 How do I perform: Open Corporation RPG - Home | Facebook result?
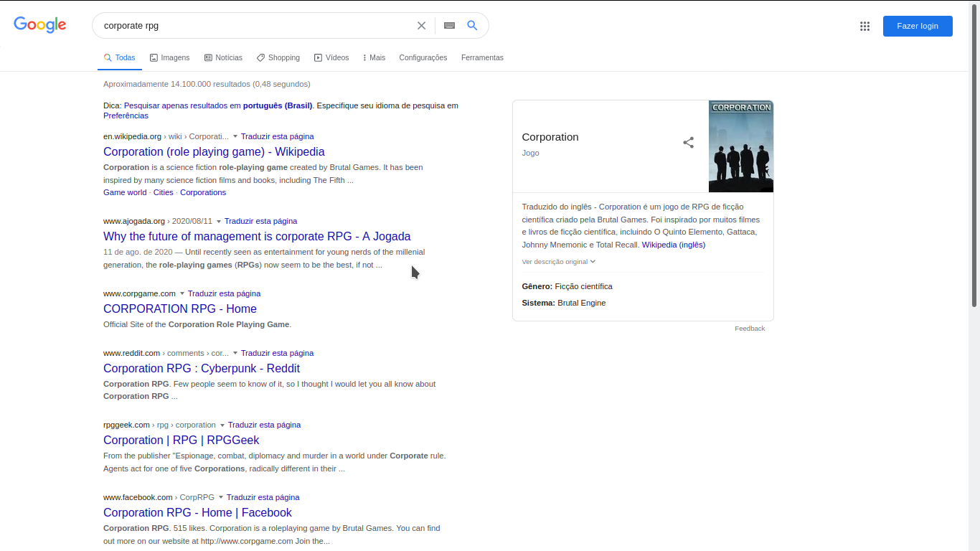point(197,512)
